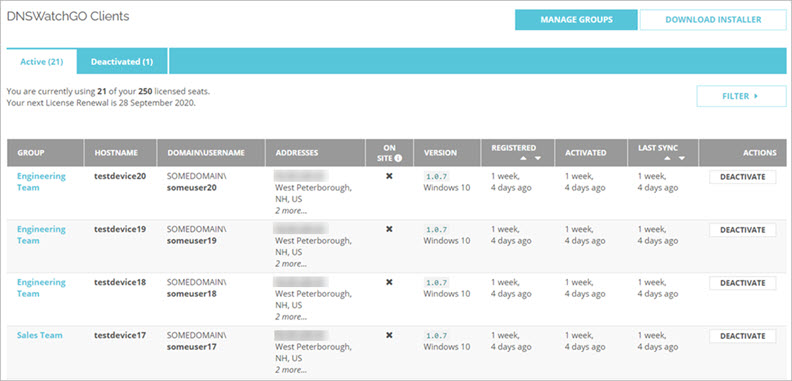Select username someuser19
The image size is (792, 381).
click(x=192, y=241)
